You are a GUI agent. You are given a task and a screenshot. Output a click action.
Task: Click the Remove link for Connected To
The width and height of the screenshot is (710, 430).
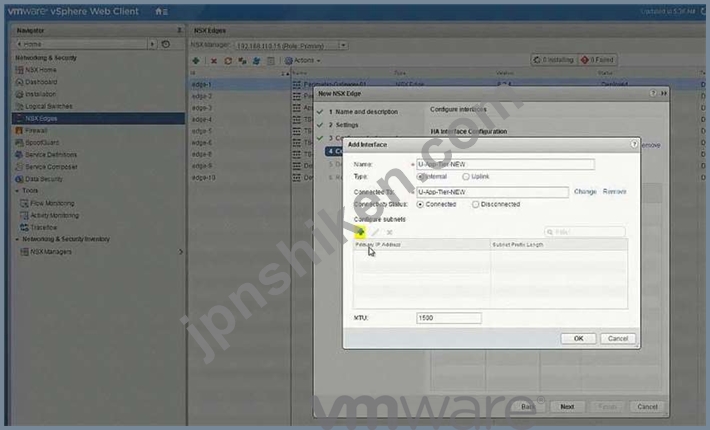614,192
